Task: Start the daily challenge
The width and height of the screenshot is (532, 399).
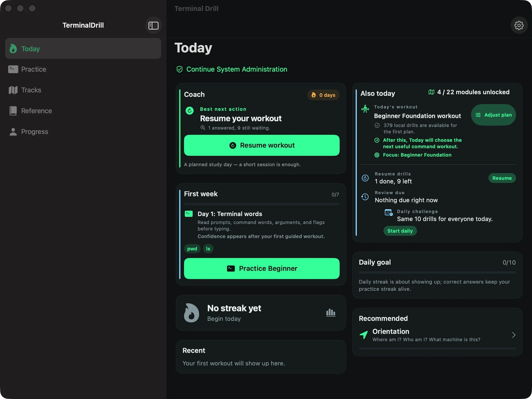Action: [400, 231]
